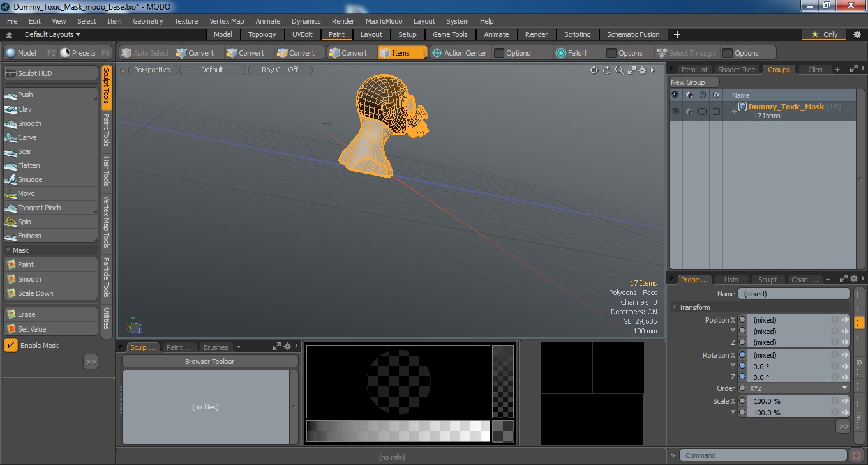The height and width of the screenshot is (465, 868).
Task: Click the New Group button
Action: coord(694,82)
